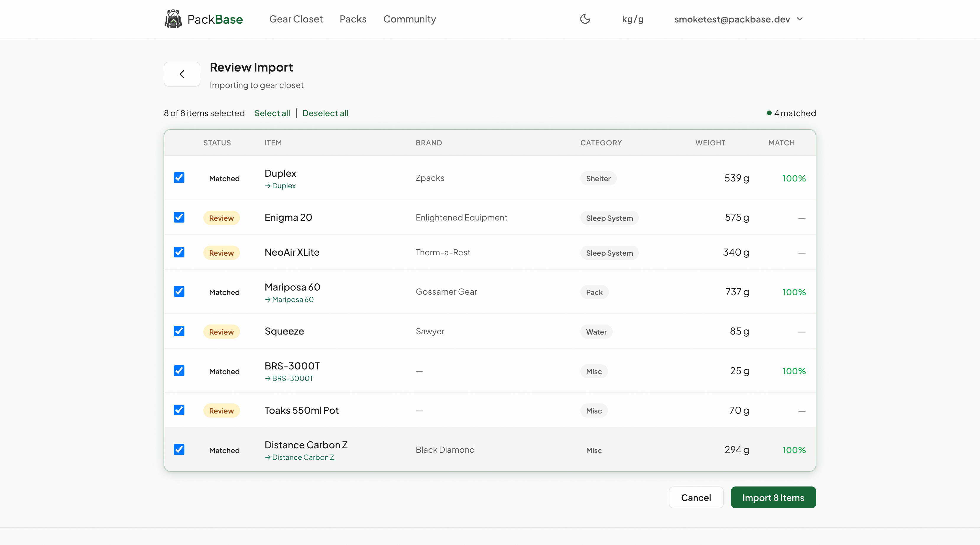The width and height of the screenshot is (980, 545).
Task: Click the Cancel button
Action: pos(696,497)
